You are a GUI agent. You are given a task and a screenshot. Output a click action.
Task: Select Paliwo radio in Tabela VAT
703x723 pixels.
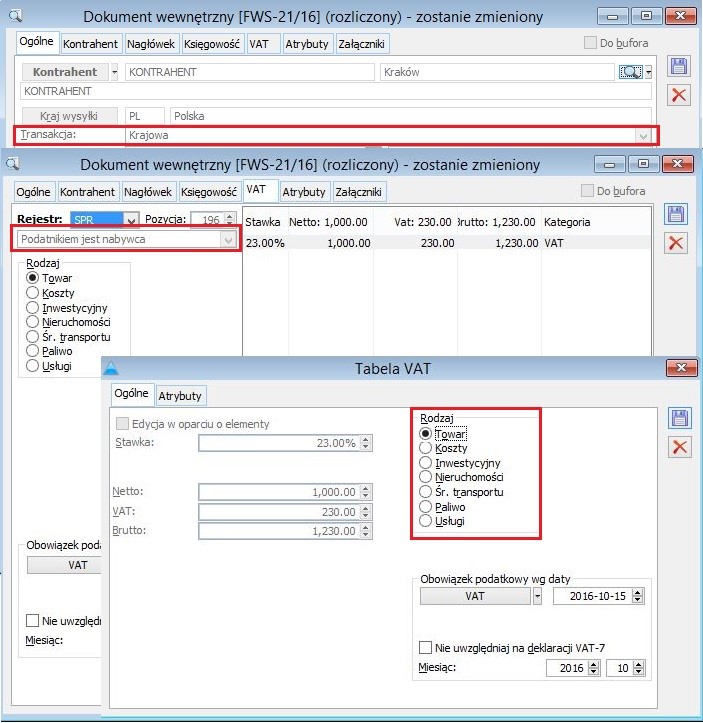(x=425, y=506)
